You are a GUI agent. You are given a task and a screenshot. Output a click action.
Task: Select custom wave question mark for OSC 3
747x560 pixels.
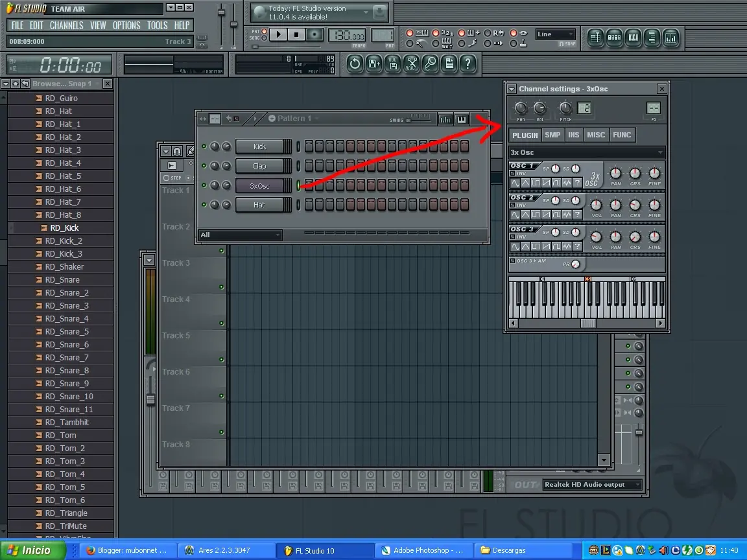577,247
